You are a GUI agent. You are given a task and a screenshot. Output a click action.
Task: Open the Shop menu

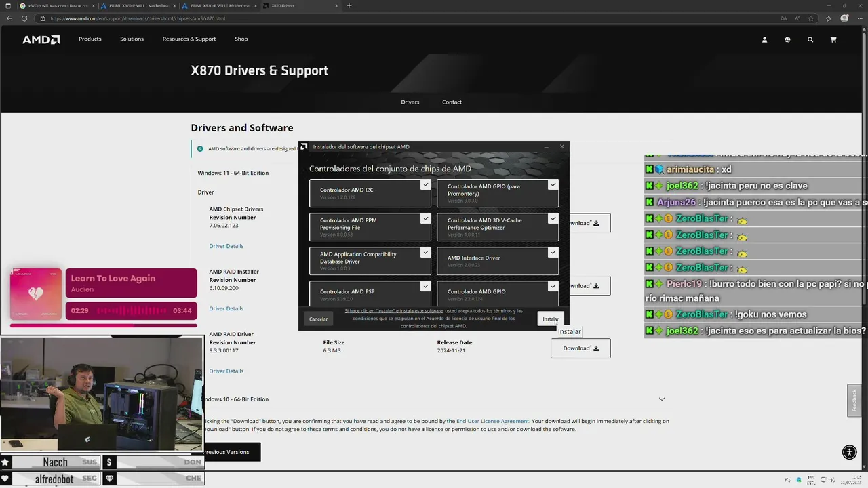[241, 39]
